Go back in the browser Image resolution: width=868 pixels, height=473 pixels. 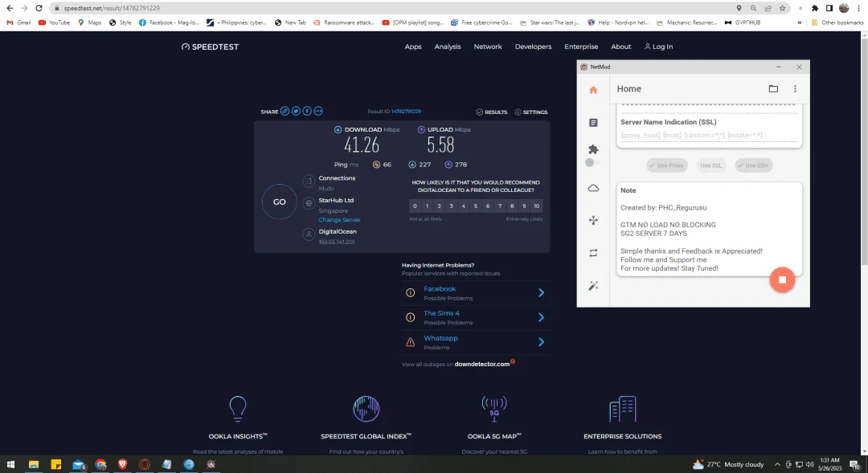click(10, 8)
